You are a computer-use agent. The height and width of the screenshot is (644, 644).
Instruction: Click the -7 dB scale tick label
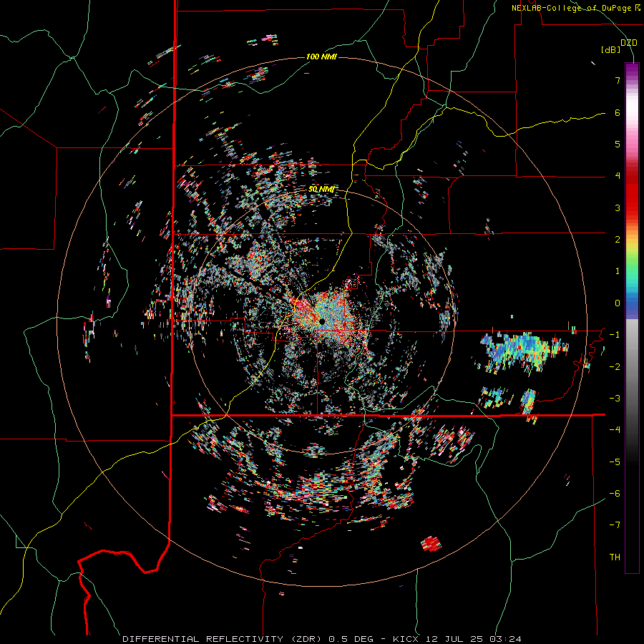pos(615,525)
